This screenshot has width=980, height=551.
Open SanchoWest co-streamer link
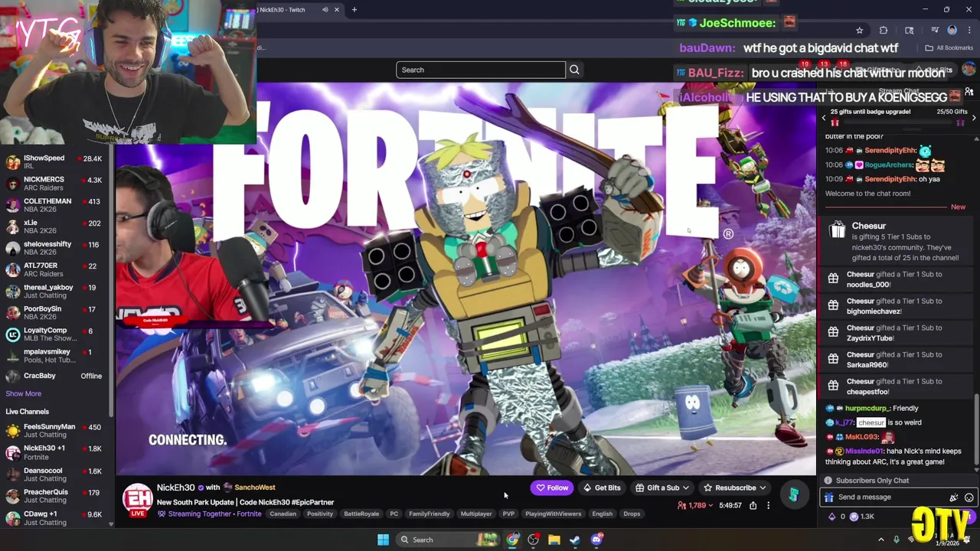[x=255, y=487]
